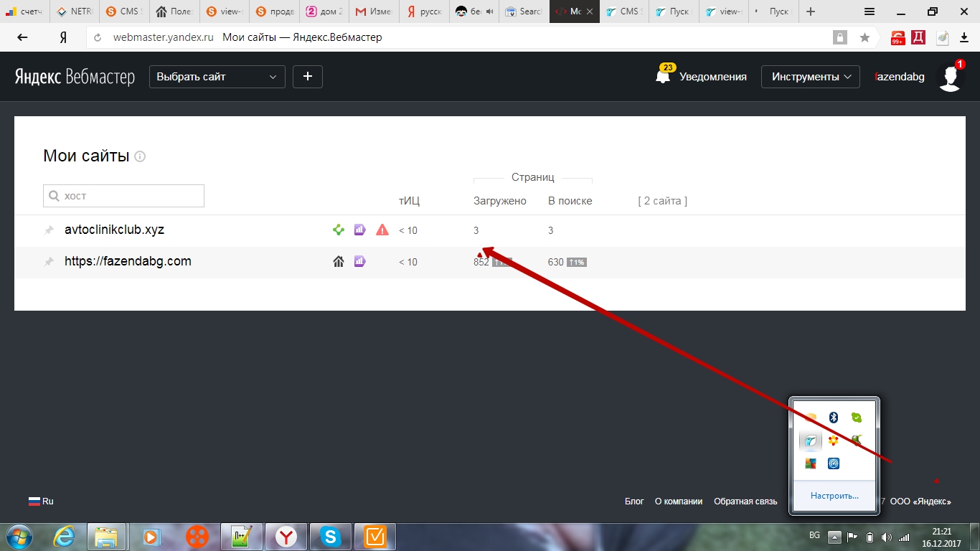The width and height of the screenshot is (980, 551).
Task: Click the bookmark star in address bar
Action: tap(864, 37)
